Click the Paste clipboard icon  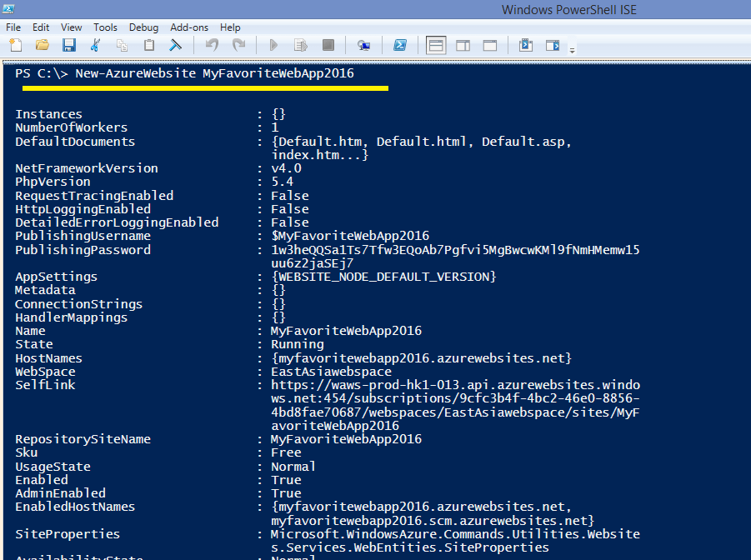pos(149,45)
